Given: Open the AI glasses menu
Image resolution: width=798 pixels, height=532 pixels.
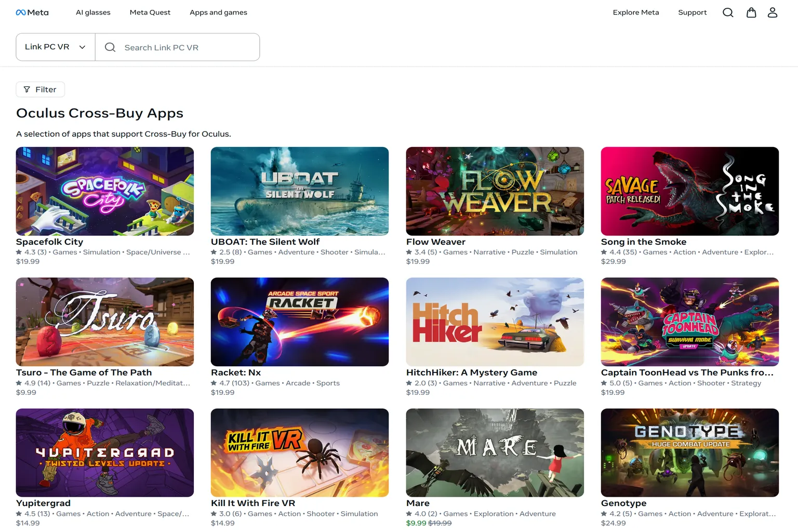Looking at the screenshot, I should tap(93, 12).
